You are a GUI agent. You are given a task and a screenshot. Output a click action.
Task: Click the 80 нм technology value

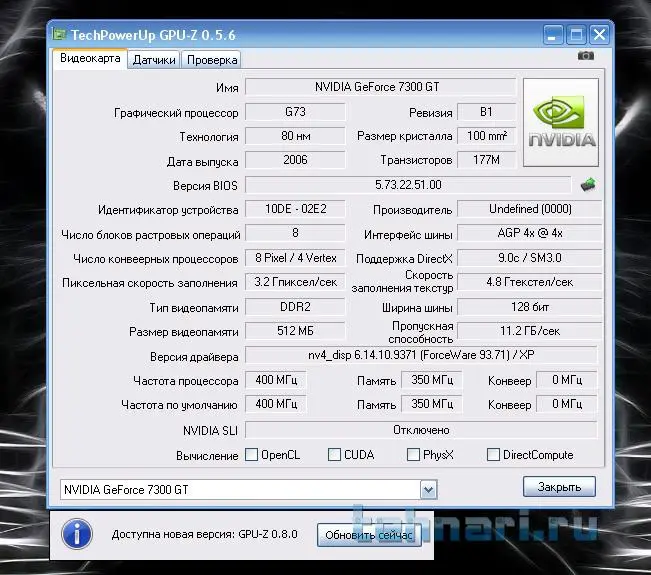(295, 136)
